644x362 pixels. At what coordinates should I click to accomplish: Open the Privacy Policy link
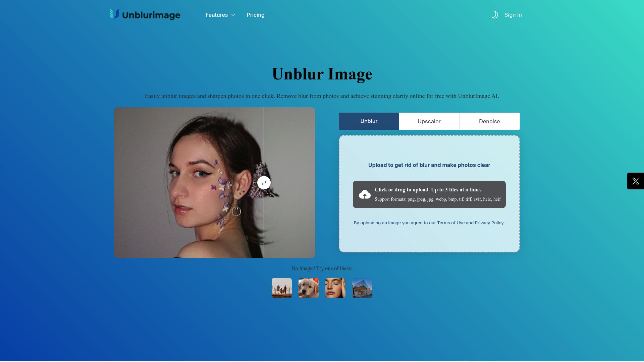click(489, 223)
